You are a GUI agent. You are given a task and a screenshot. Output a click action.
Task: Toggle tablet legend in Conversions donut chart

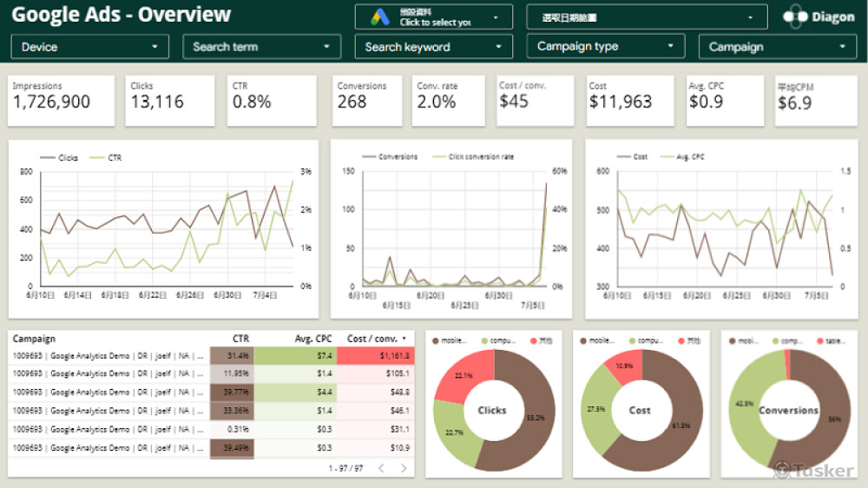tap(831, 340)
